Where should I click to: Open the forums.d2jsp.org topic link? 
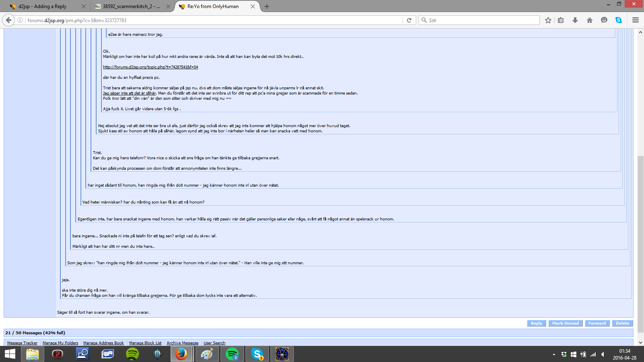coord(151,67)
